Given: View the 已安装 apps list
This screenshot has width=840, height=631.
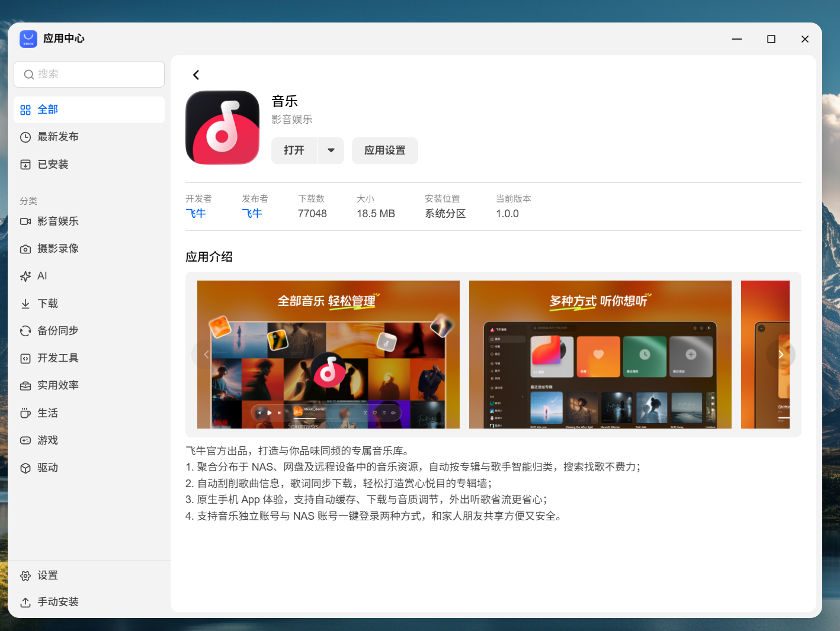Looking at the screenshot, I should tap(89, 165).
